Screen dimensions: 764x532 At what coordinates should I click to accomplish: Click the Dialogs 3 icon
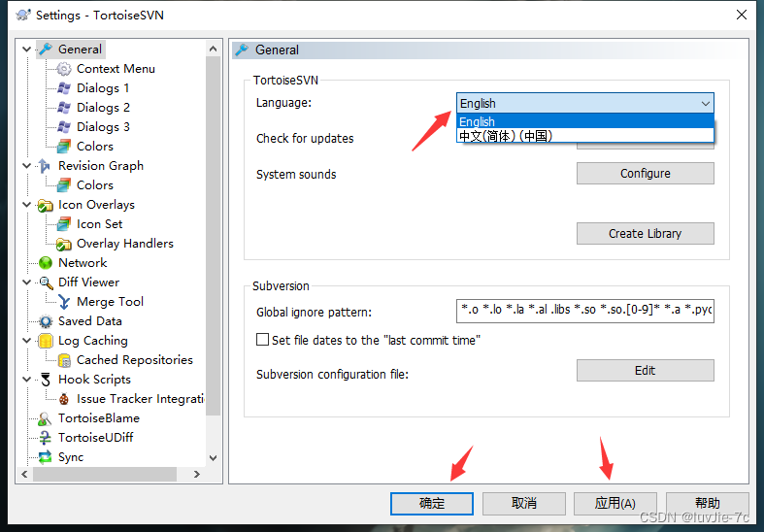[64, 127]
